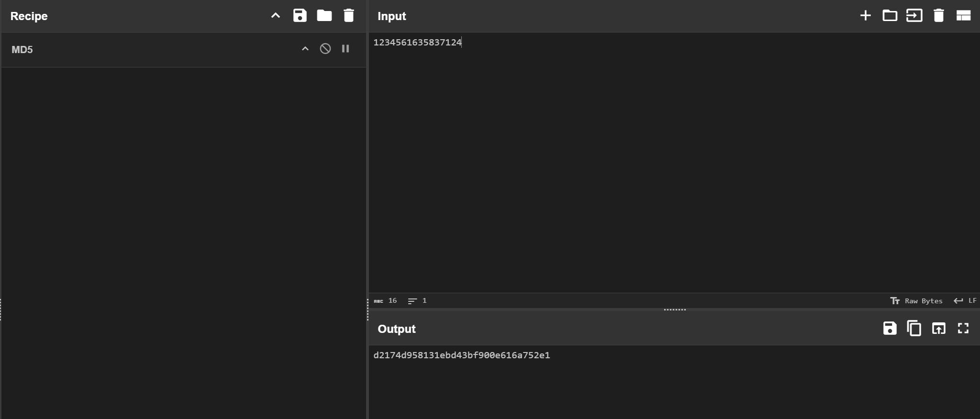Click the MD5 hash in the output
This screenshot has height=419, width=980.
pos(462,355)
